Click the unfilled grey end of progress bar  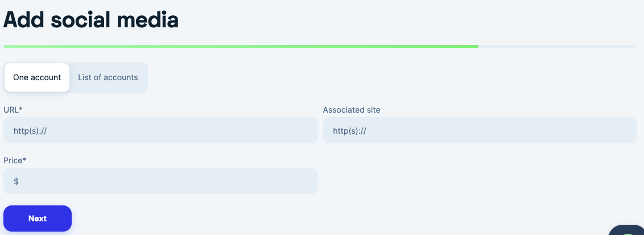tap(558, 47)
